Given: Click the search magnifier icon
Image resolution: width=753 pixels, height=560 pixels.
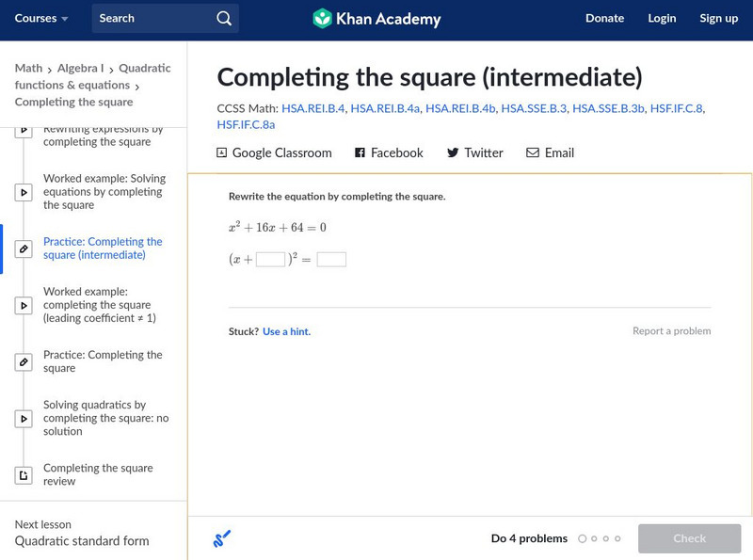Looking at the screenshot, I should pos(224,18).
